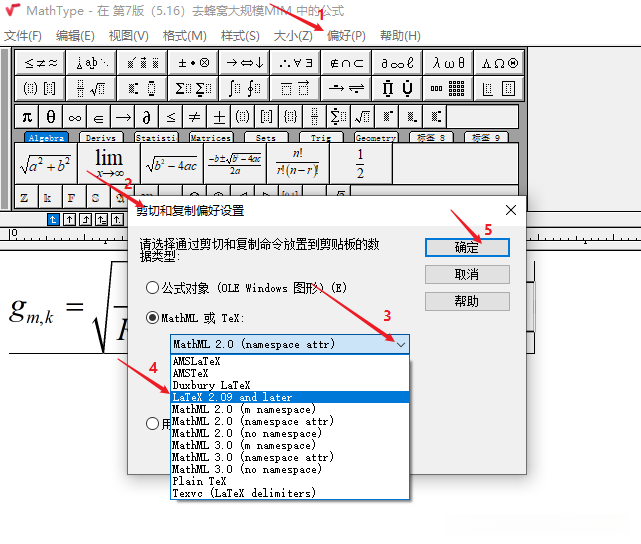Choose MathML 3.0 (no namespace) option
Viewport: 641px width, 544px height.
click(x=290, y=469)
